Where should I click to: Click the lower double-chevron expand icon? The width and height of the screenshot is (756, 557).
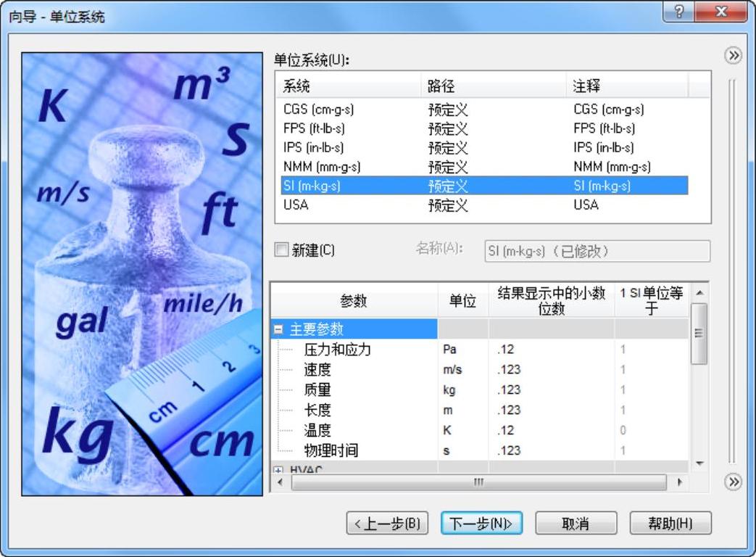[734, 482]
